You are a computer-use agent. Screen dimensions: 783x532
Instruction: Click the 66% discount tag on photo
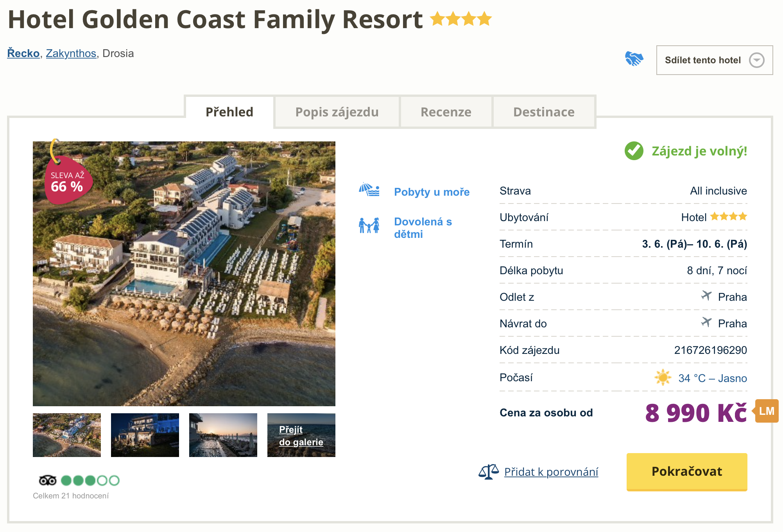pos(67,180)
